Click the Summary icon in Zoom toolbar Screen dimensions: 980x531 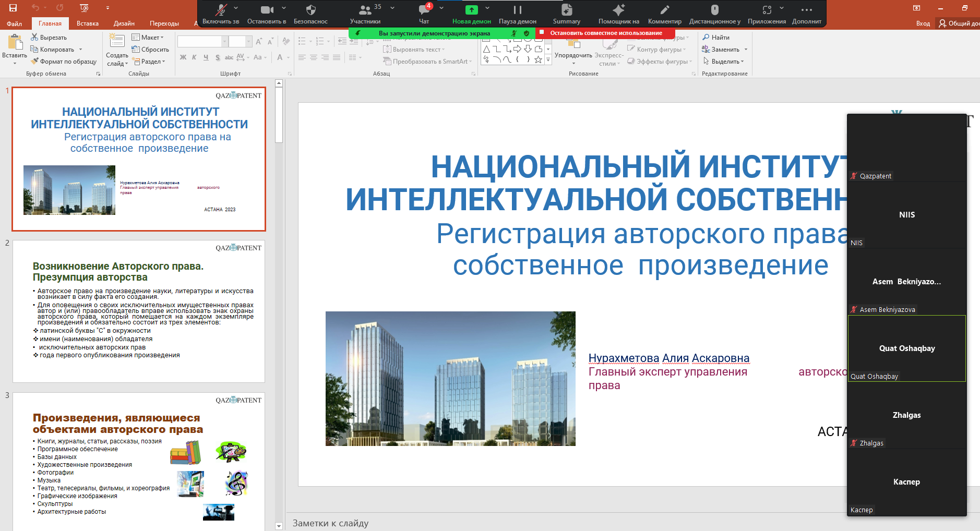566,10
